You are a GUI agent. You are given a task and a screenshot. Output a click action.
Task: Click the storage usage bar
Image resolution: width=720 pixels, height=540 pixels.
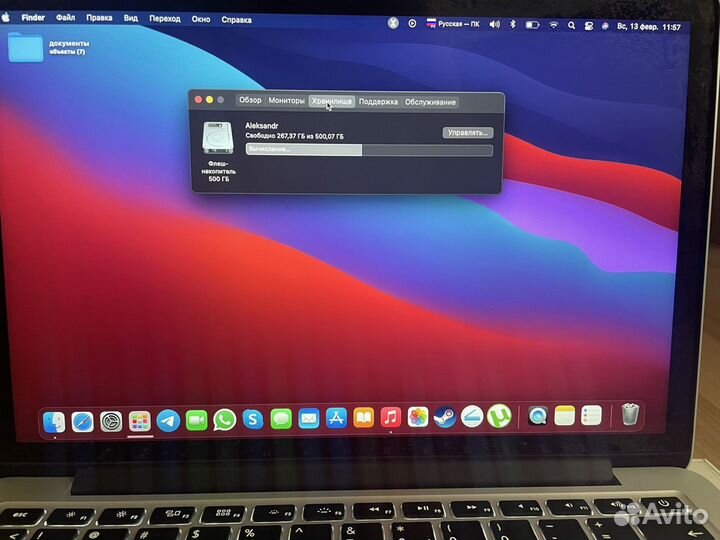(369, 150)
